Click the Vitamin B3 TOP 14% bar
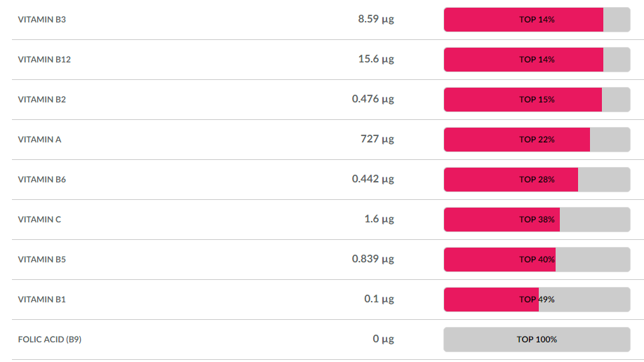The width and height of the screenshot is (644, 362). [537, 20]
